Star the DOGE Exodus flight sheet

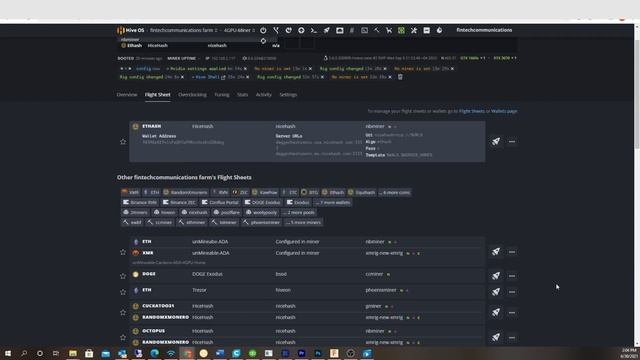[123, 276]
